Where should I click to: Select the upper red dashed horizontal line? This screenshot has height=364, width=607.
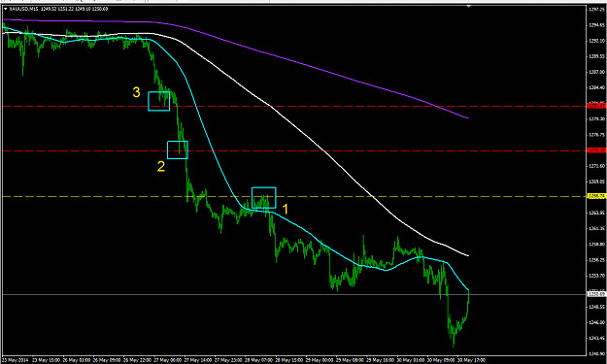(x=294, y=106)
